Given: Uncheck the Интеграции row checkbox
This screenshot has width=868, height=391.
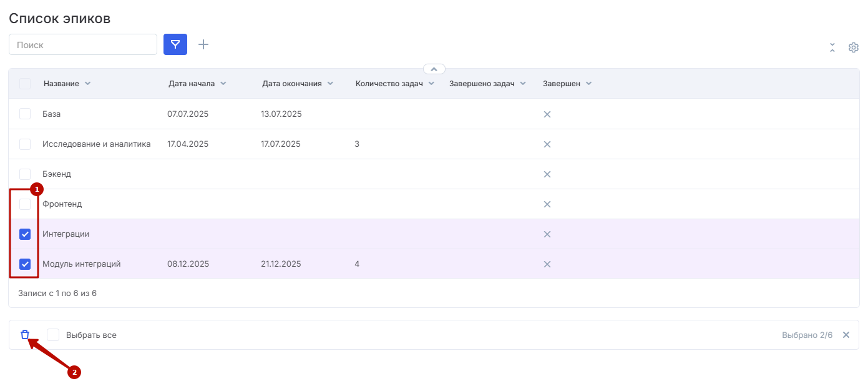Looking at the screenshot, I should 25,234.
